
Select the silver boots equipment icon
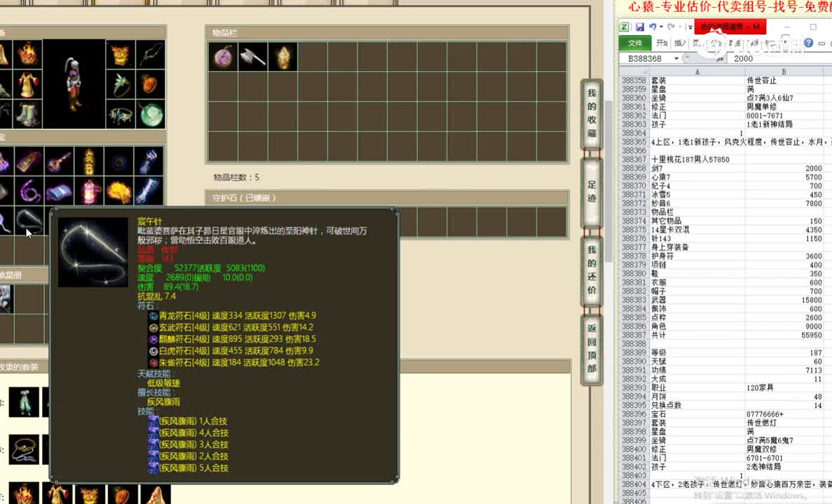(x=27, y=113)
